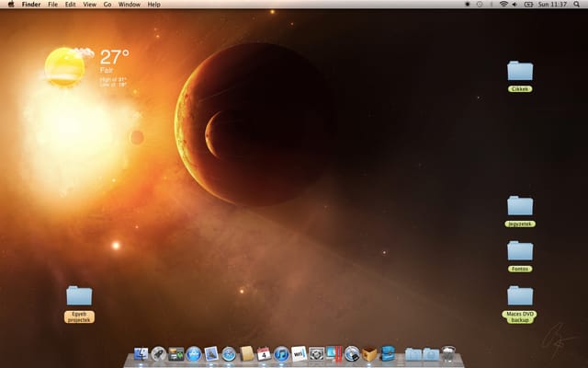Click the Sun 11:37 clock
Screen dimensions: 588x368
pos(552,5)
